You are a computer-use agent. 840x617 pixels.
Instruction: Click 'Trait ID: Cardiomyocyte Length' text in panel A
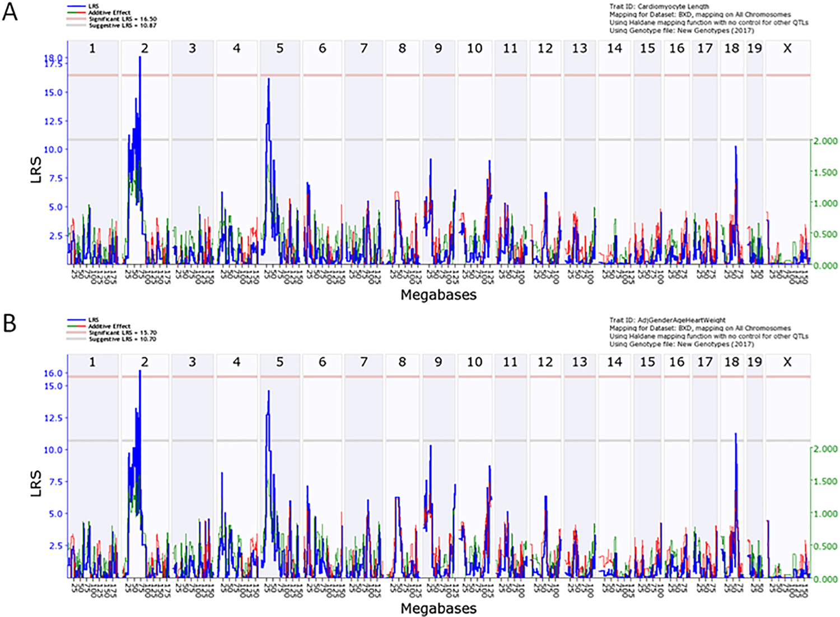(659, 7)
